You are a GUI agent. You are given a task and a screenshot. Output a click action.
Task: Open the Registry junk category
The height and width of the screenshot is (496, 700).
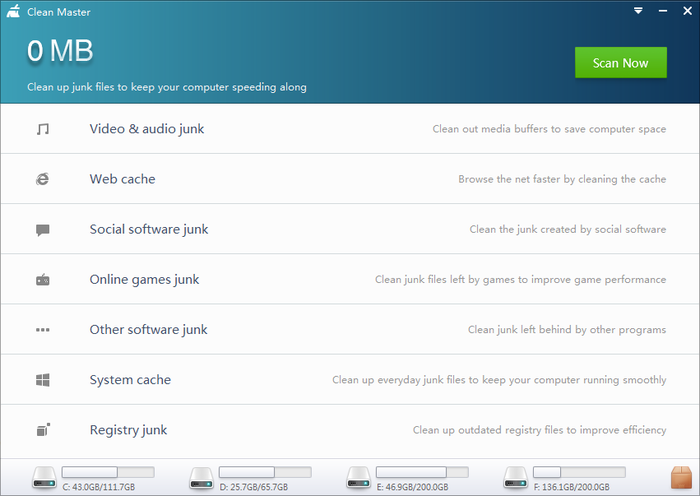[x=350, y=430]
